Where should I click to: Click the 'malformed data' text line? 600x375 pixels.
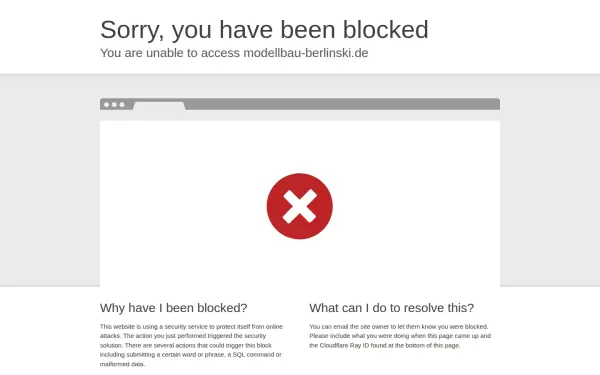point(122,364)
